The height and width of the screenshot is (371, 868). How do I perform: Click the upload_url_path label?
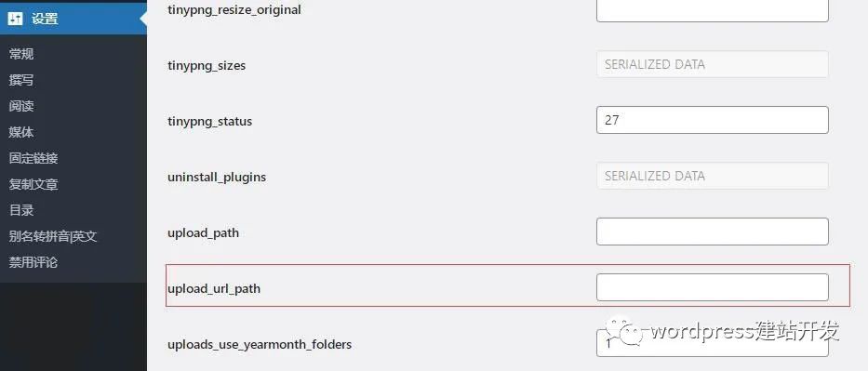click(x=214, y=288)
